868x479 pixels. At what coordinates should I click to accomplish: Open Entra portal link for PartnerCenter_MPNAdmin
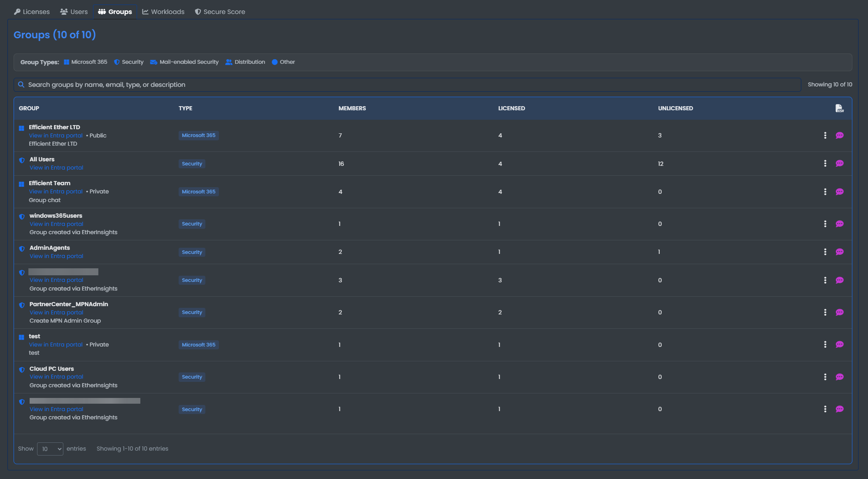[x=56, y=312]
